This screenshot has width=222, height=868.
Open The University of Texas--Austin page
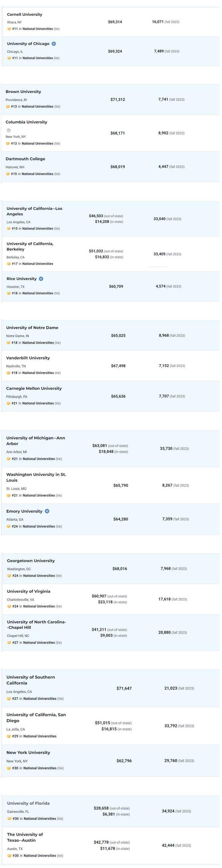[25, 837]
